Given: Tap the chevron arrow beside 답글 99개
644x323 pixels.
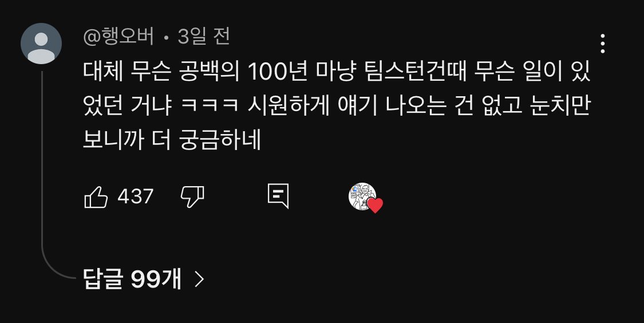Looking at the screenshot, I should click(x=199, y=279).
